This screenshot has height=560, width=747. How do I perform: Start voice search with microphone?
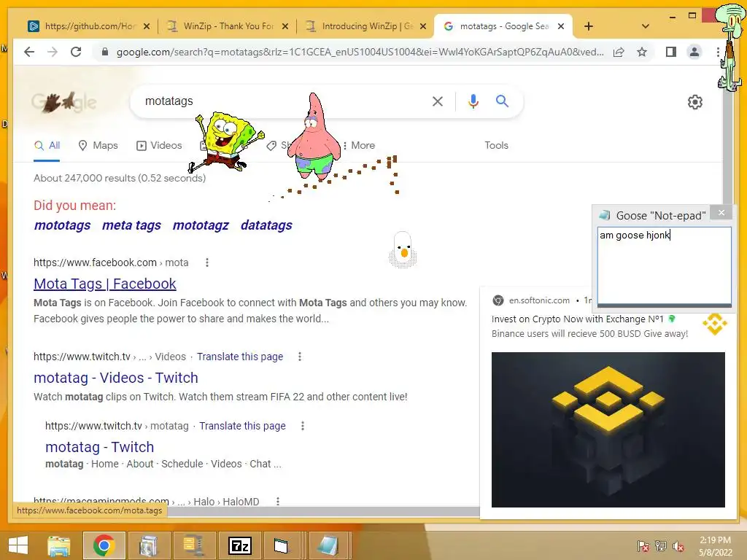tap(473, 101)
